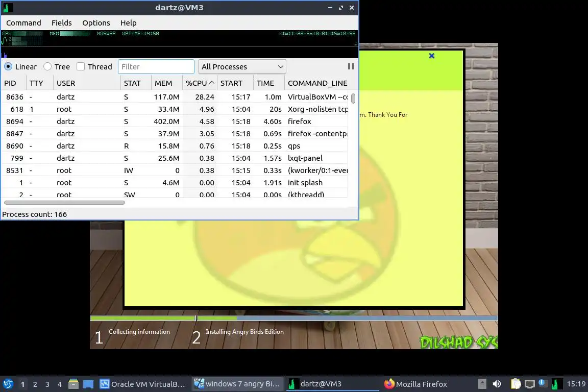This screenshot has height=392, width=588.
Task: Sort by the COMMAND_LINE column header
Action: [x=317, y=83]
